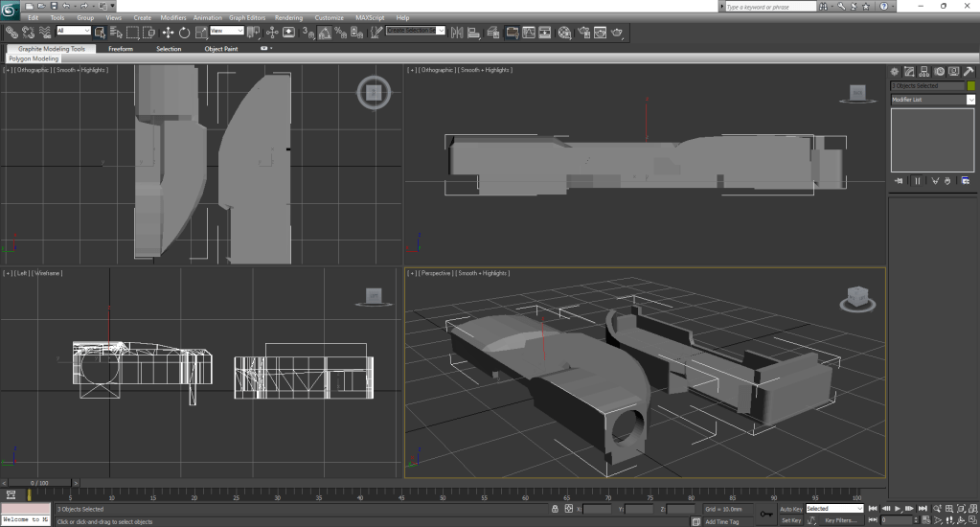Toggle Show End Result in modifier stack

917,180
